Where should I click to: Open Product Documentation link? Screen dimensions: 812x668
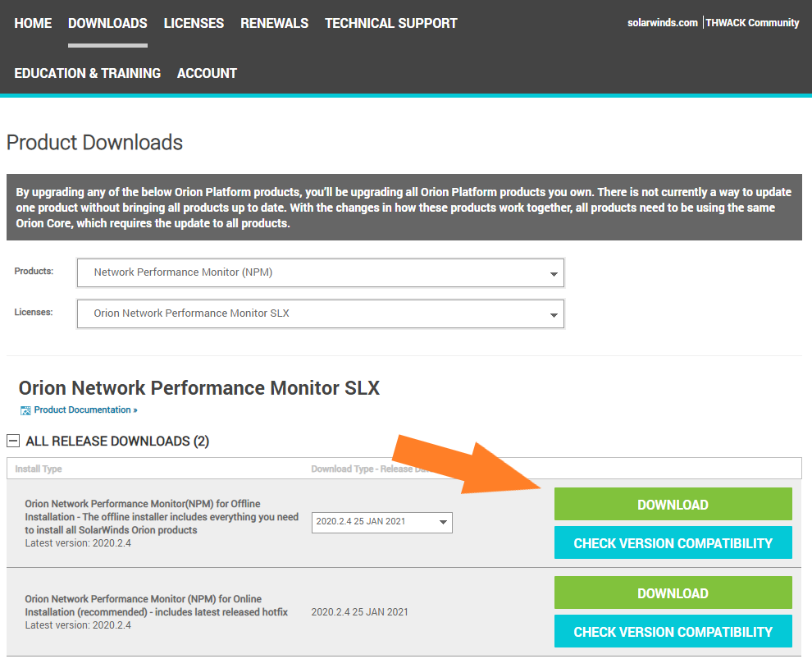pyautogui.click(x=85, y=410)
